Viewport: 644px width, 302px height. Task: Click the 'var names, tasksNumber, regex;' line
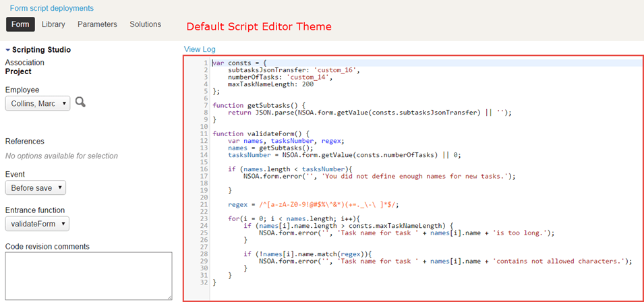point(287,140)
